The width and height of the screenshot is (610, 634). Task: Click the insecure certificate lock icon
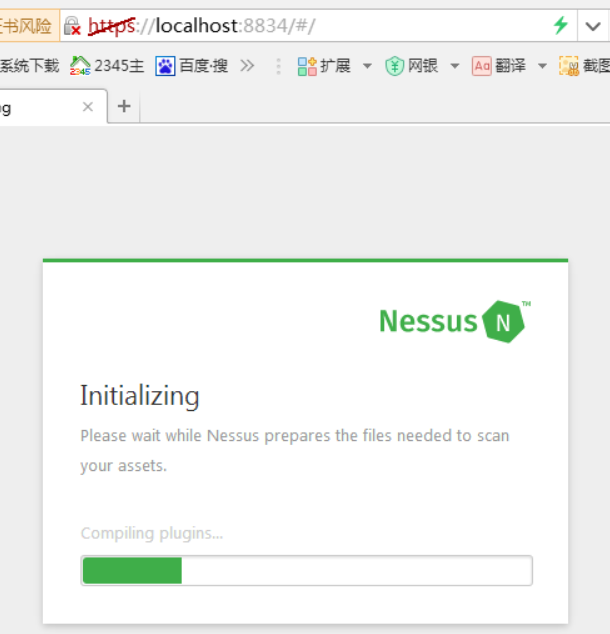pos(72,26)
